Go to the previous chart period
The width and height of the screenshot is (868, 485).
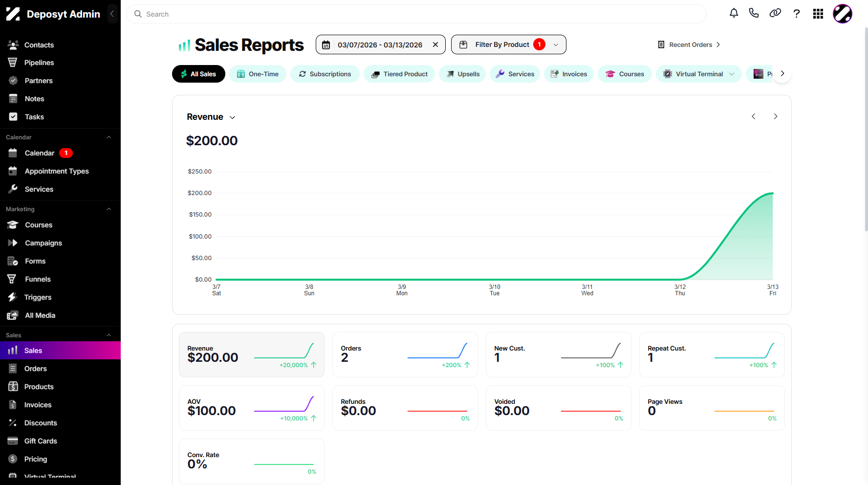[x=754, y=116]
